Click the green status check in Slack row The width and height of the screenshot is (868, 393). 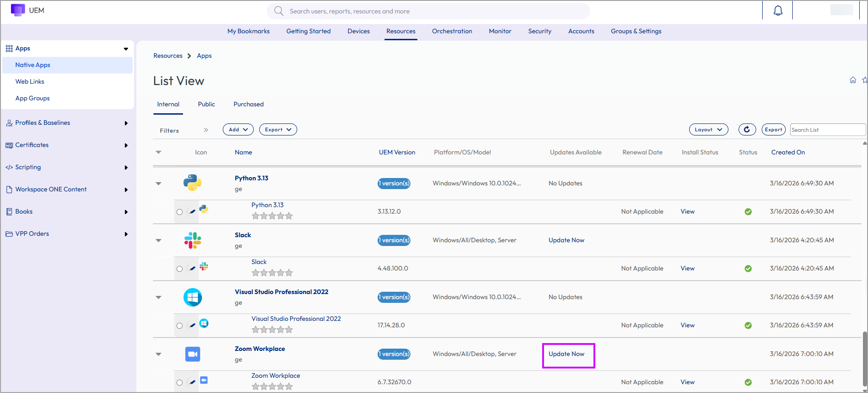(x=748, y=269)
